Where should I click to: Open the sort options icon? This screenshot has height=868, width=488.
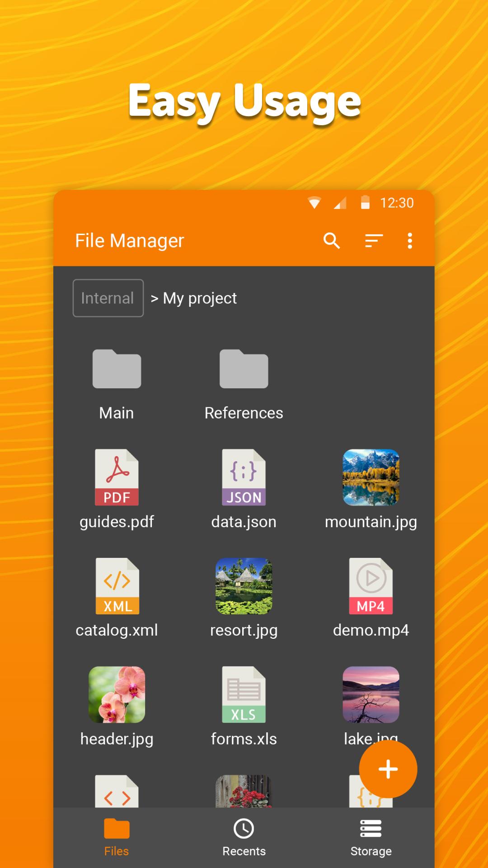click(374, 241)
